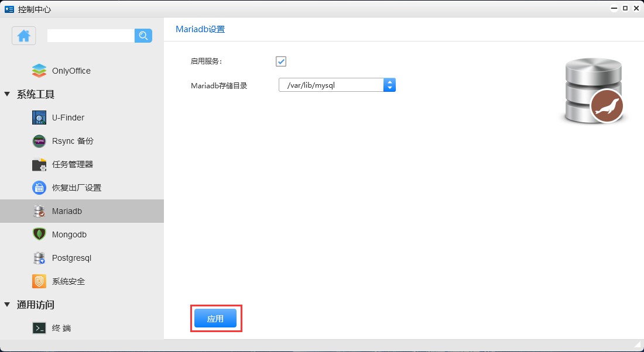Image resolution: width=644 pixels, height=352 pixels.
Task: Collapse the 系统工具 section
Action: (7, 94)
